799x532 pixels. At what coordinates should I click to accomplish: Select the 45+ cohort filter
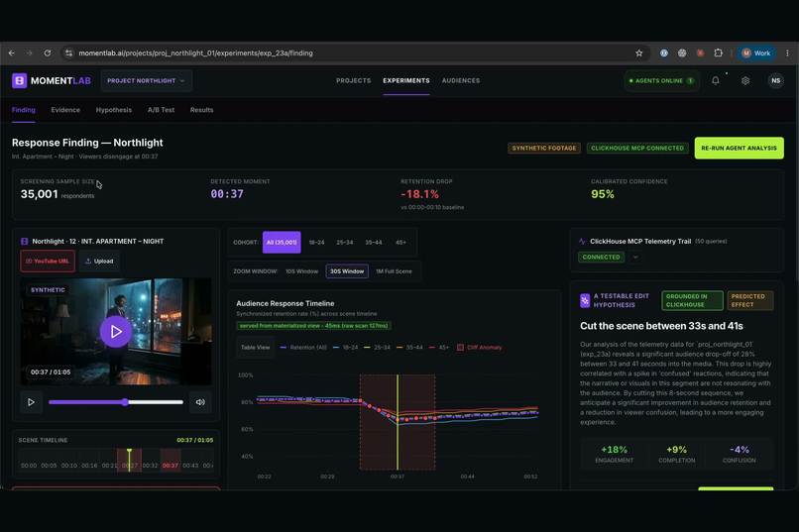pos(401,243)
